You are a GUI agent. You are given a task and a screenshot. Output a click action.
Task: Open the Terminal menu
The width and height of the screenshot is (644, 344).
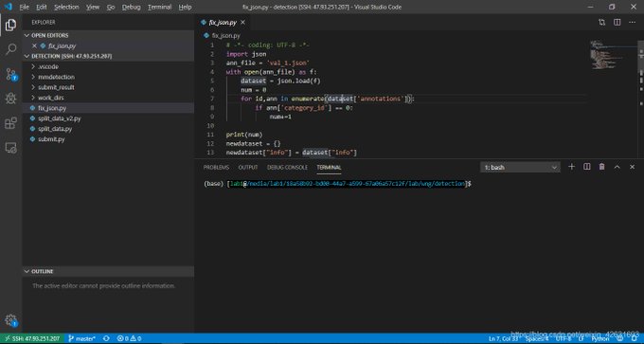click(159, 7)
